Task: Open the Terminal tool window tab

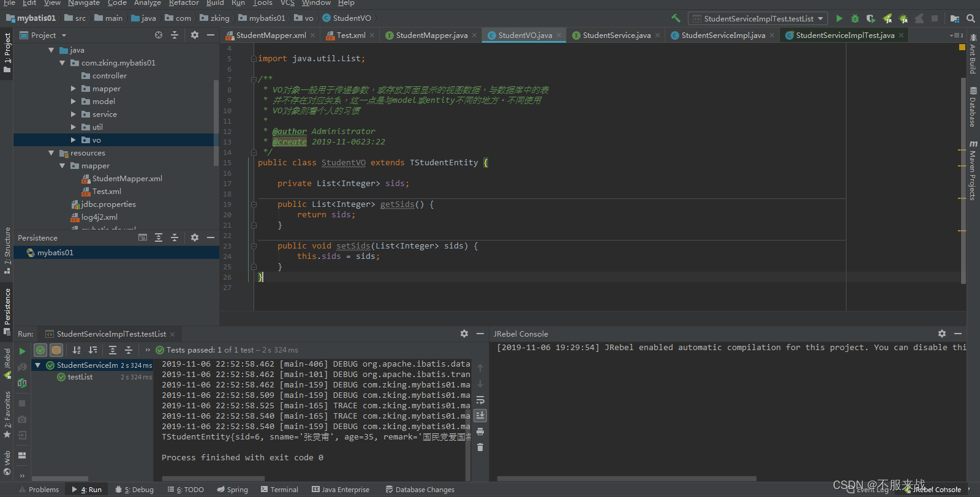Action: [279, 490]
